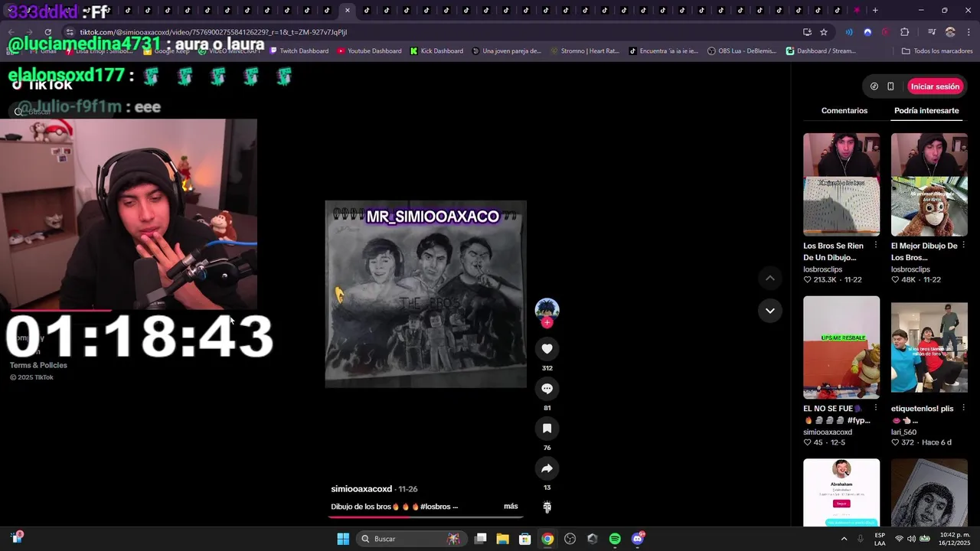Open the simiooaxacoxd profile under the video
Viewport: 980px width, 551px height.
tap(361, 489)
